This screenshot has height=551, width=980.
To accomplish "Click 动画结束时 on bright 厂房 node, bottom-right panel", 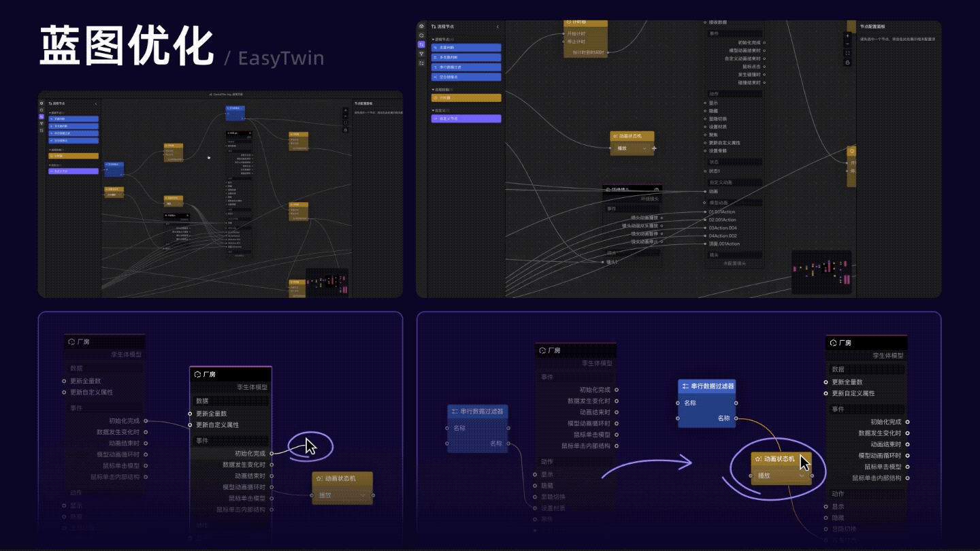I will [x=885, y=444].
